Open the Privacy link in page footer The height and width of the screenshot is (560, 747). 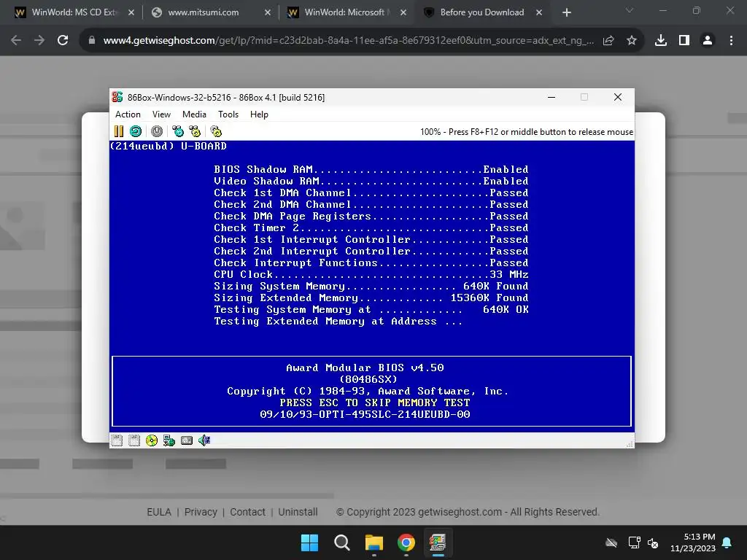tap(201, 512)
